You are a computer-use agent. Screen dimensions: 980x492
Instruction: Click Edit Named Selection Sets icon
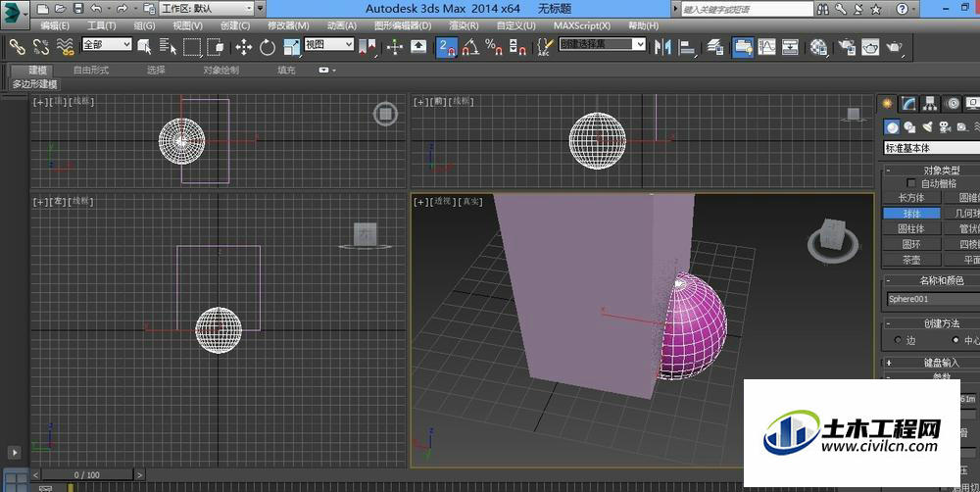point(545,46)
